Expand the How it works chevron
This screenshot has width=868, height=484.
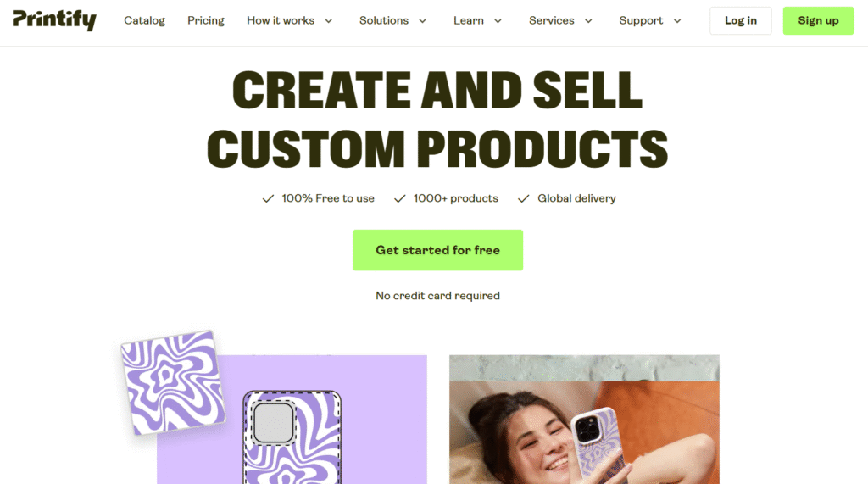click(x=328, y=21)
